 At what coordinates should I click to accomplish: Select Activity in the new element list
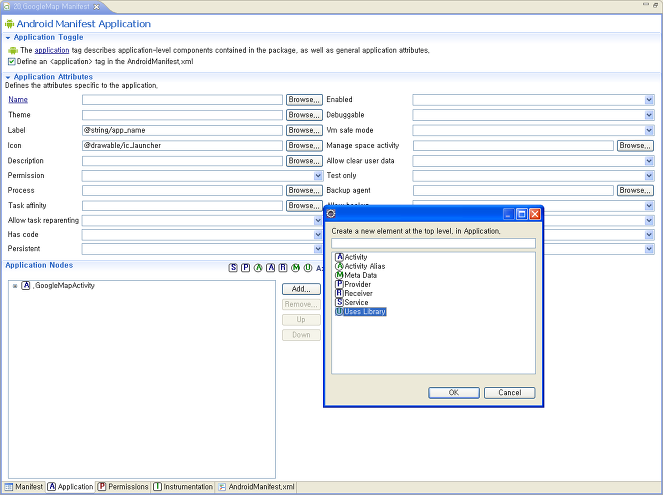(x=351, y=257)
